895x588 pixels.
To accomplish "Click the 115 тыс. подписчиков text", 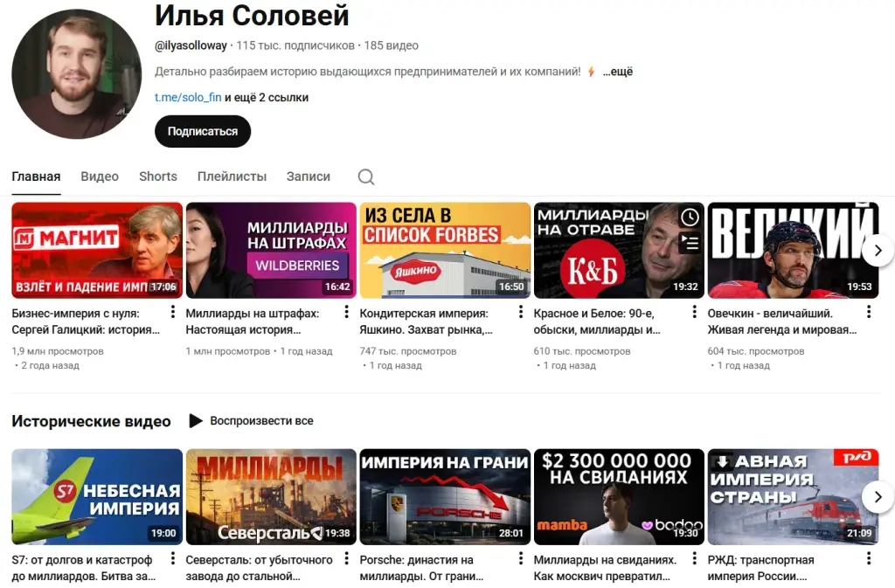I will (x=295, y=45).
